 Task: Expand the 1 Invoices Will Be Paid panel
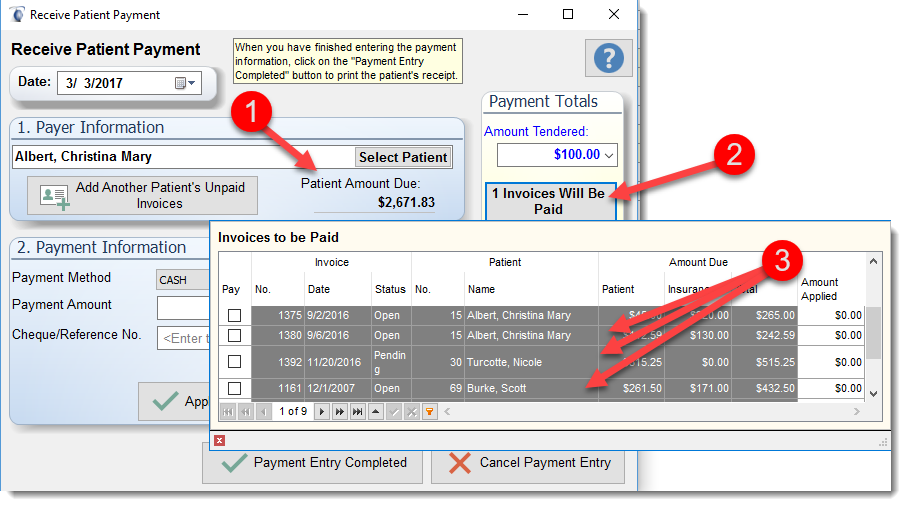[549, 201]
